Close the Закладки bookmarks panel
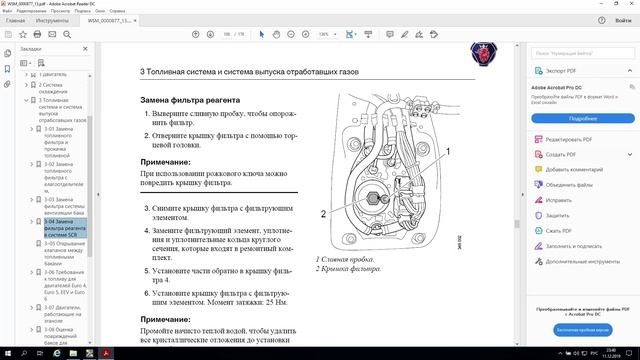Viewport: 640px width, 360px height. (85, 49)
